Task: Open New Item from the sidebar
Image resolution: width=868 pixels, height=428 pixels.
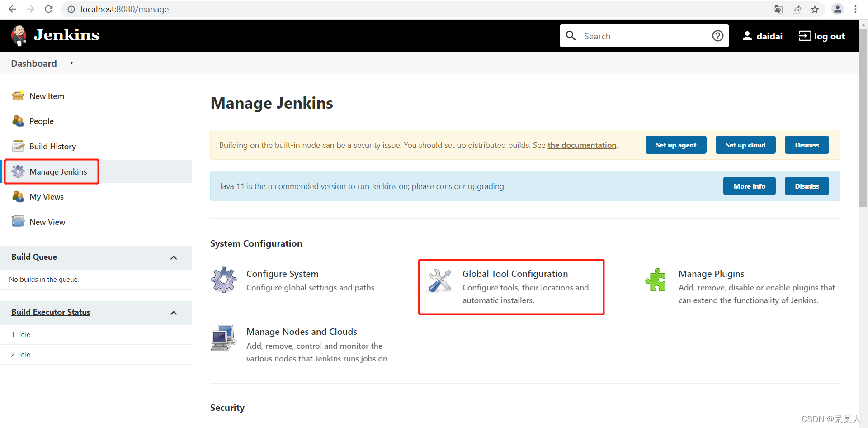Action: click(47, 96)
